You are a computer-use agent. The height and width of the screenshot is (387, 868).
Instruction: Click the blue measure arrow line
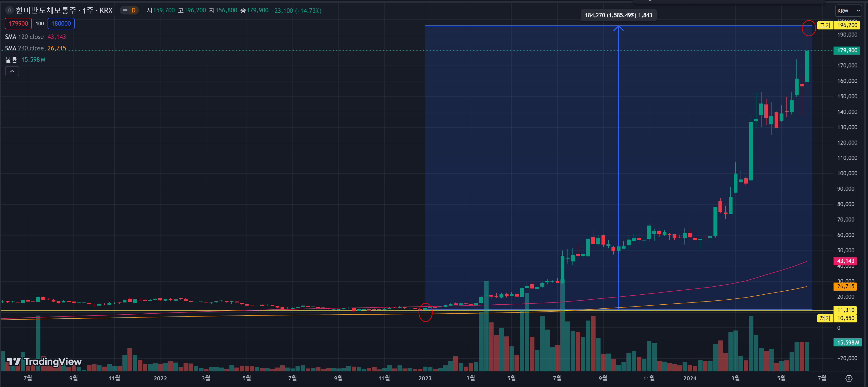(x=618, y=168)
